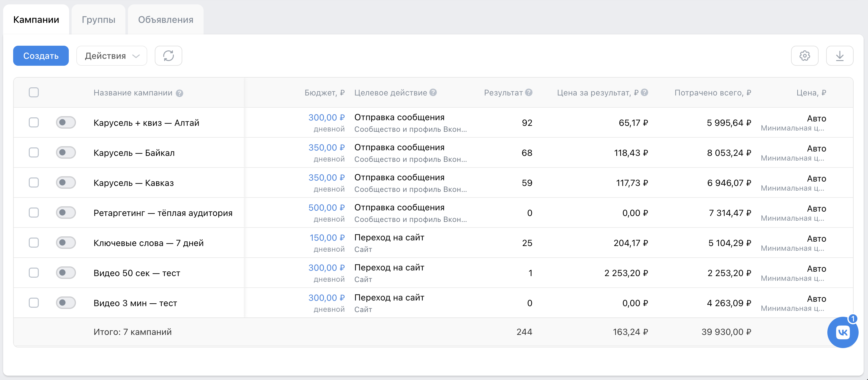Enable the Ключевые слова — 7 дней toggle
The image size is (868, 380).
[x=66, y=243]
